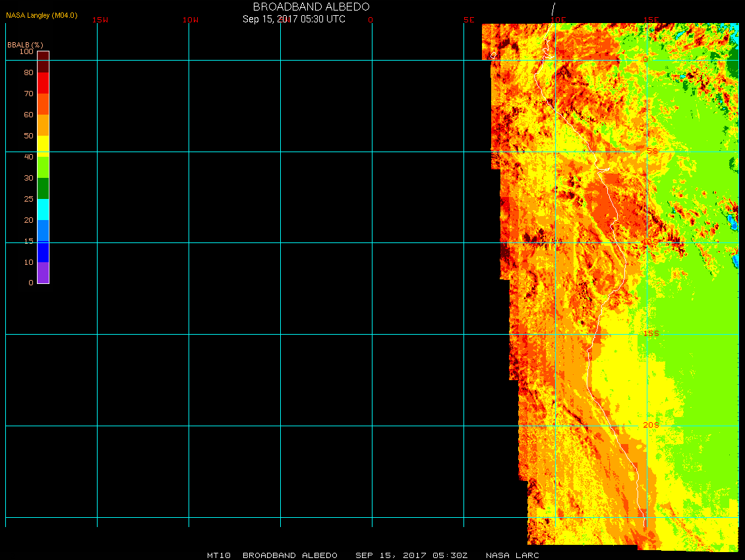
Task: Click the NASA LARC text in footer
Action: click(x=512, y=555)
